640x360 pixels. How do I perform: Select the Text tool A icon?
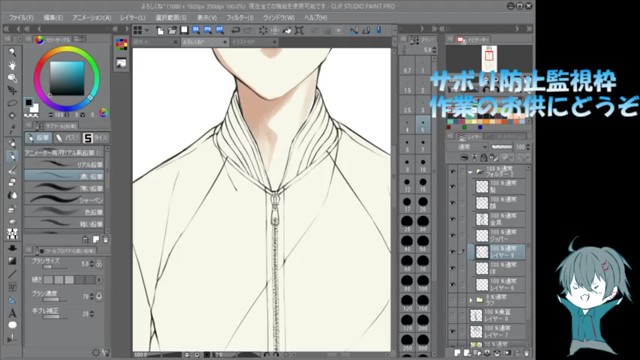[x=12, y=313]
